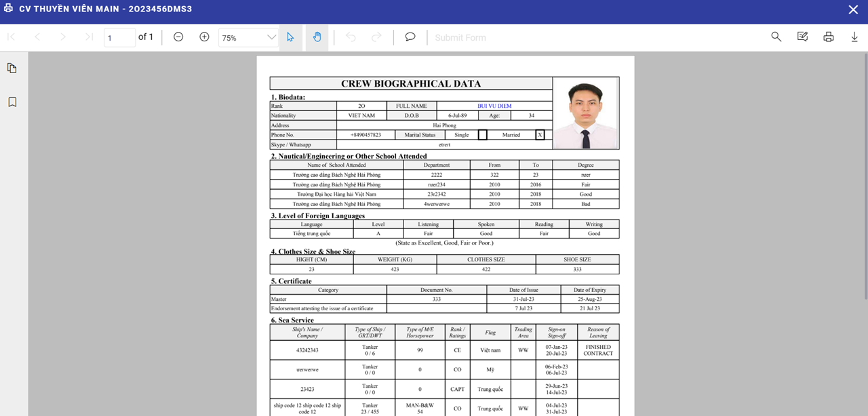This screenshot has height=416, width=868.
Task: Close the CV Thuyền Viên viewer
Action: pos(853,9)
